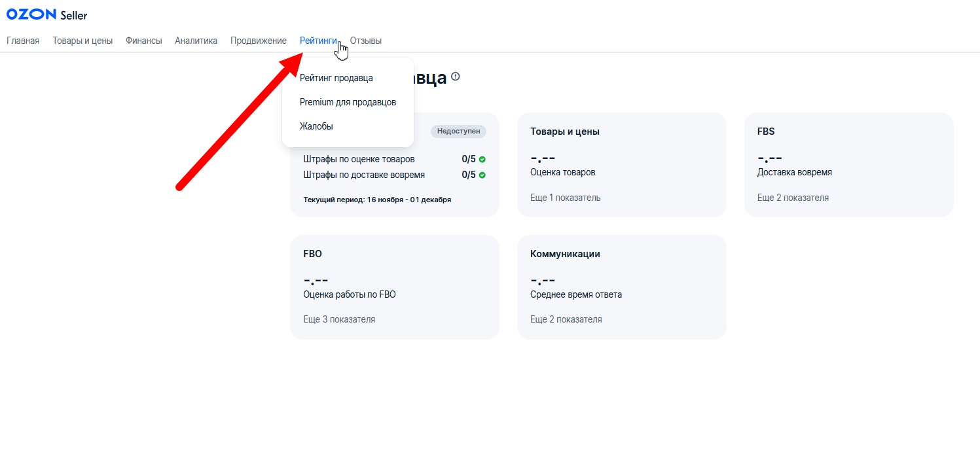Screen dimensions: 980x475
Task: Open the Рейтинги menu
Action: coord(318,41)
